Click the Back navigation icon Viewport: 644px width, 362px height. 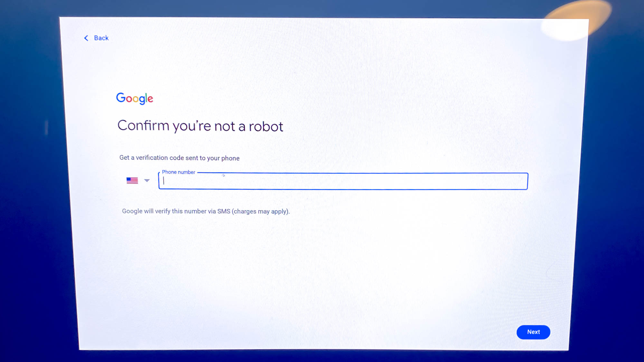[x=86, y=38]
